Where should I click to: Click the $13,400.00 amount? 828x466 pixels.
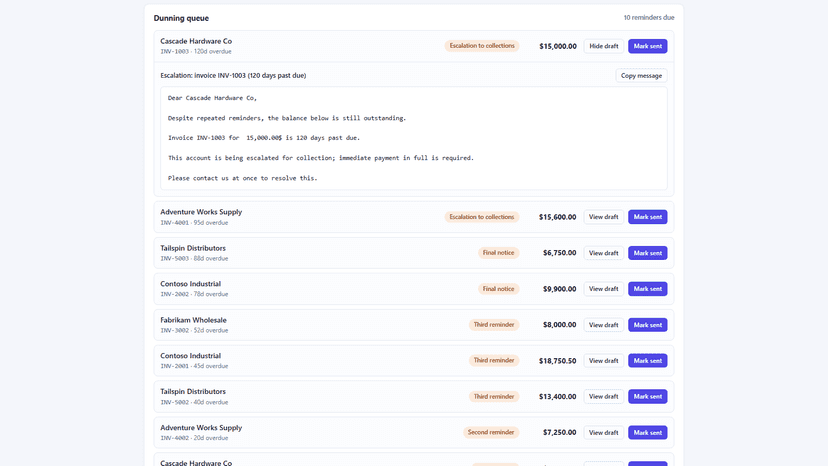pos(558,397)
